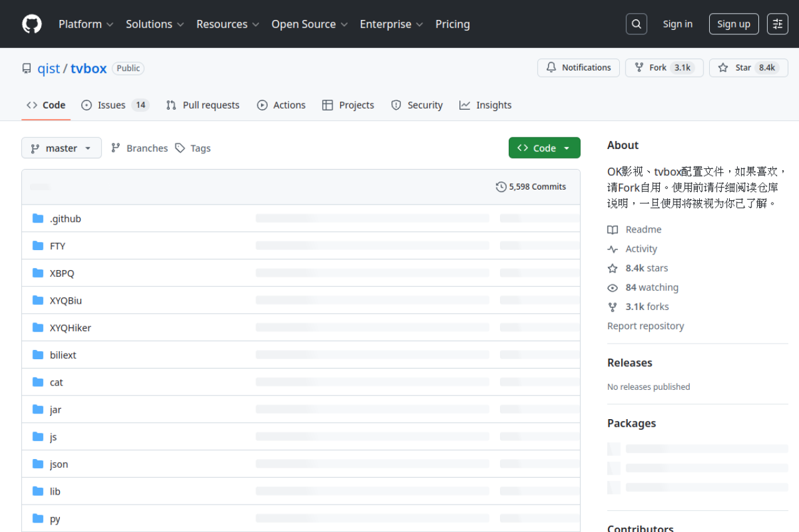Click the Readme book icon
Screen dimensions: 799x532
tap(612, 230)
